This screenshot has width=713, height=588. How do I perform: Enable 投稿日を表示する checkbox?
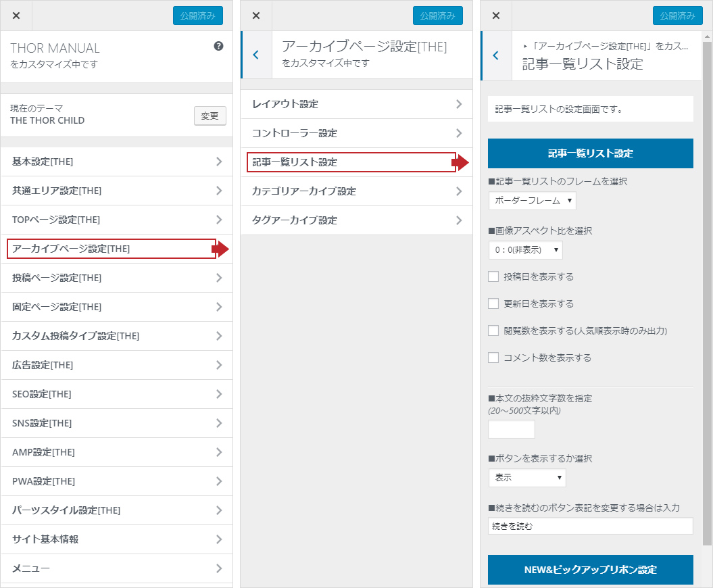[493, 276]
